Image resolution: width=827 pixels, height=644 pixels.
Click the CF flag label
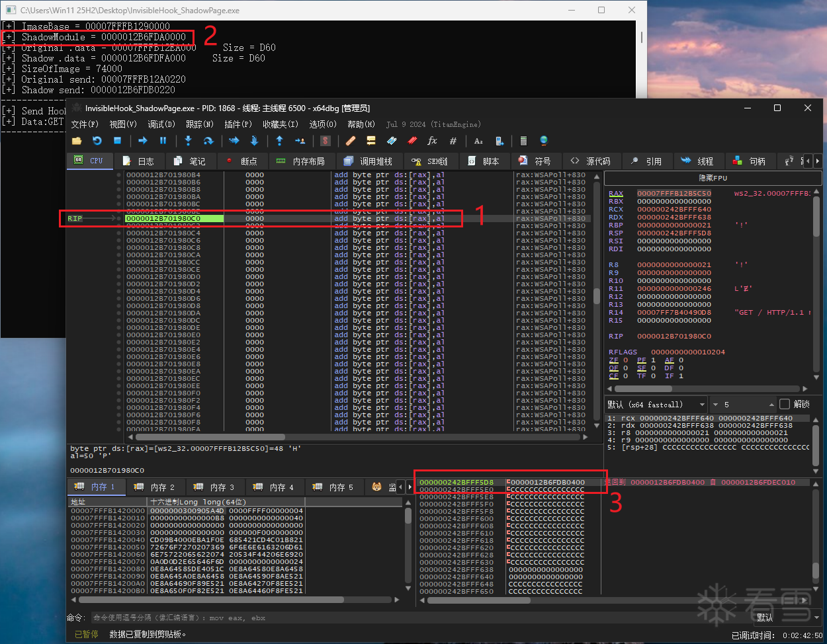[613, 376]
